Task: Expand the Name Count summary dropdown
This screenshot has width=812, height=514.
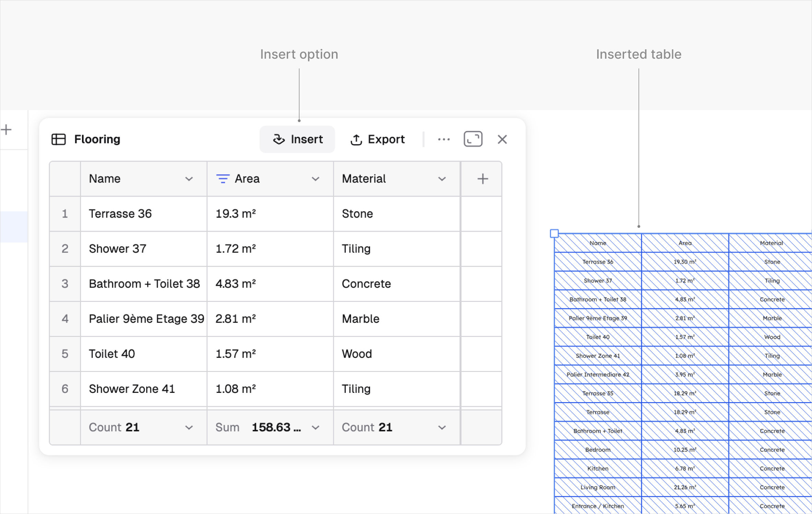Action: click(189, 428)
